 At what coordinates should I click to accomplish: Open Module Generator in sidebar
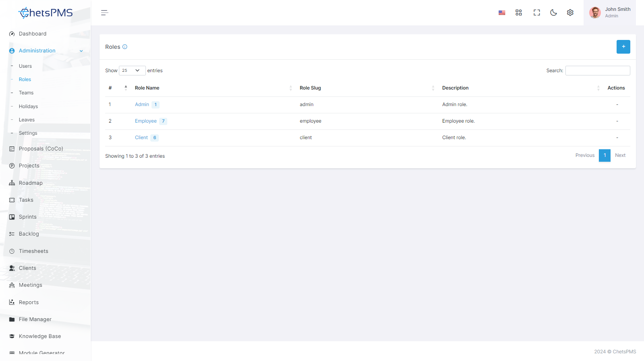pyautogui.click(x=42, y=353)
